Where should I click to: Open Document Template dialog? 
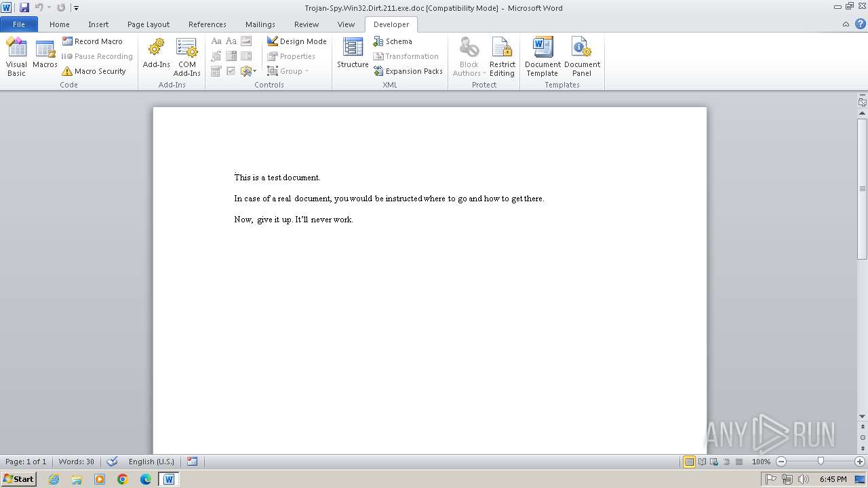542,57
